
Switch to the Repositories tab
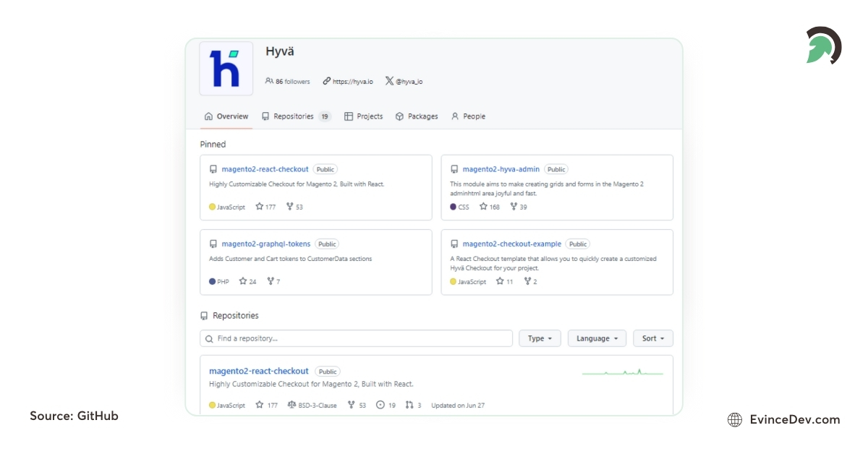292,116
